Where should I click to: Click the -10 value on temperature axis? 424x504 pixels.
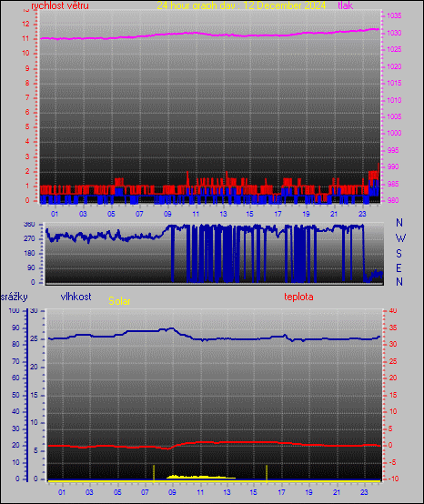(x=393, y=479)
